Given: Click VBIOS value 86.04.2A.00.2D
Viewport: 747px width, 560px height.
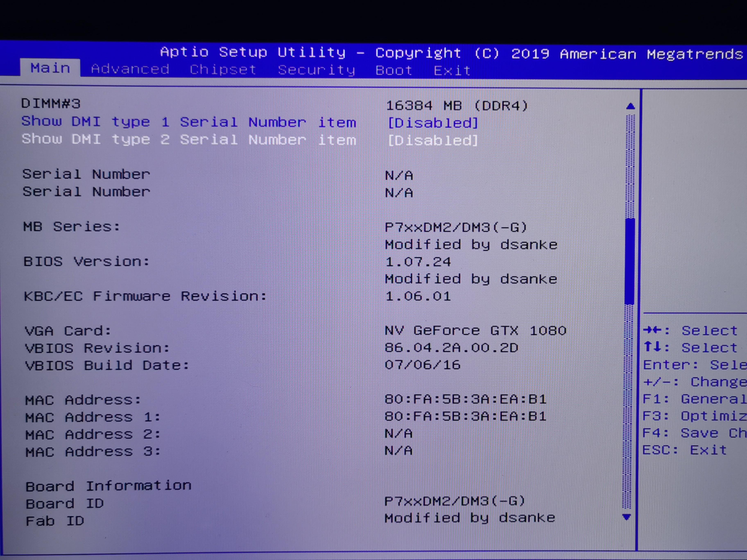Looking at the screenshot, I should 451,348.
